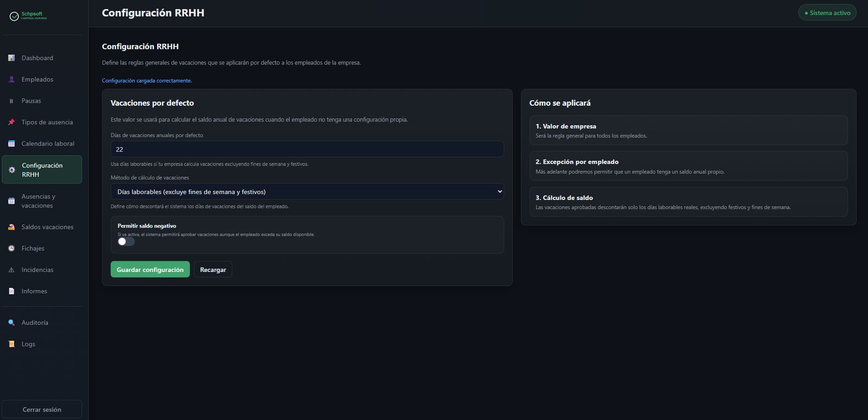Click the Cerrar sesión button

[42, 410]
